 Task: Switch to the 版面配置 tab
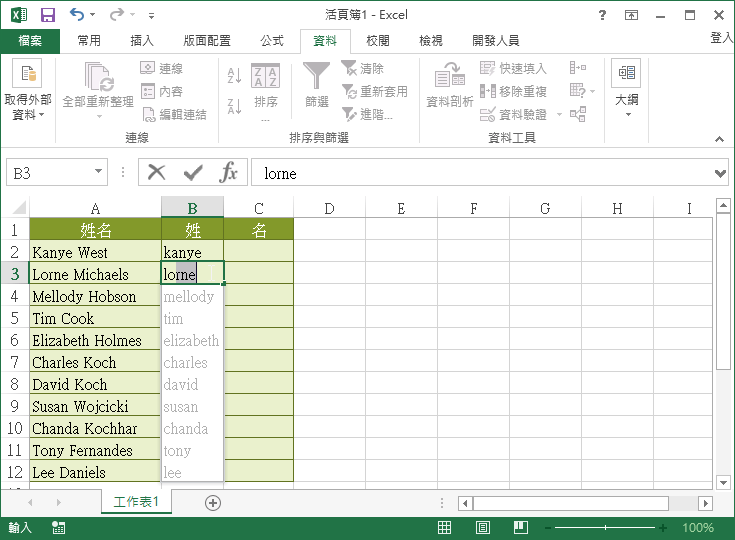207,41
